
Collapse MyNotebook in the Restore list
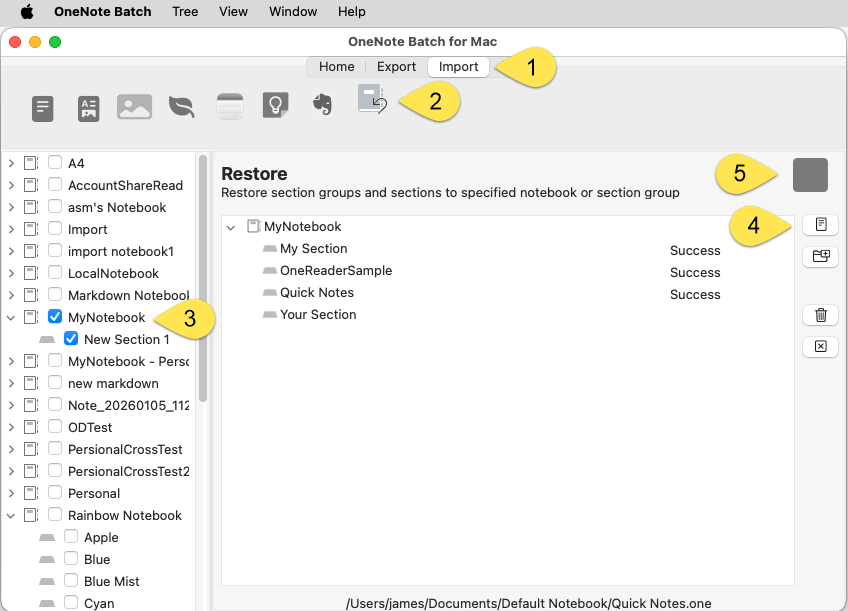(x=231, y=228)
